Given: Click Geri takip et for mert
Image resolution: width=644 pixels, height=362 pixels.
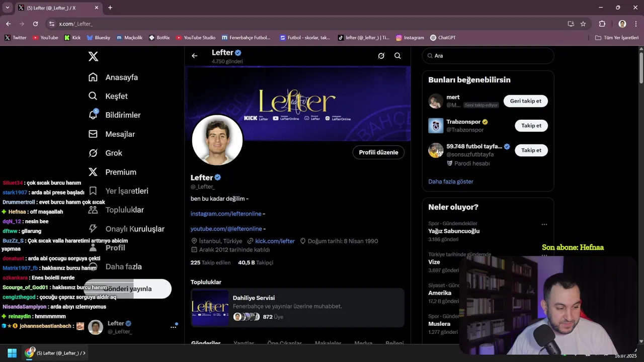Looking at the screenshot, I should (x=526, y=101).
